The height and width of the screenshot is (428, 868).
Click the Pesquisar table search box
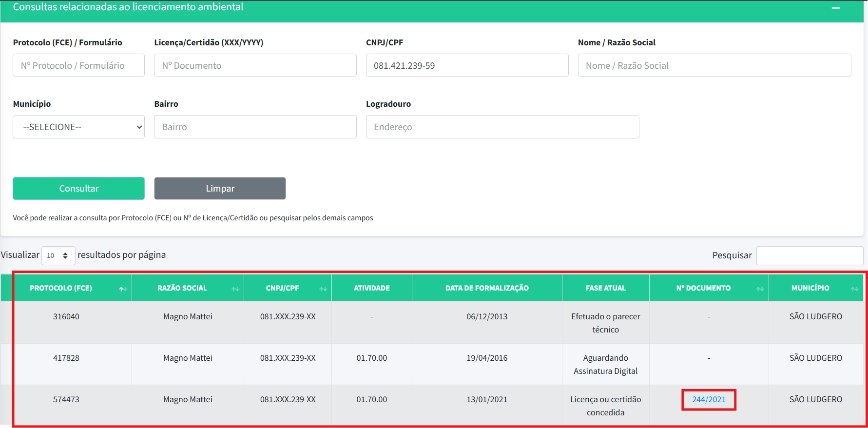(809, 255)
